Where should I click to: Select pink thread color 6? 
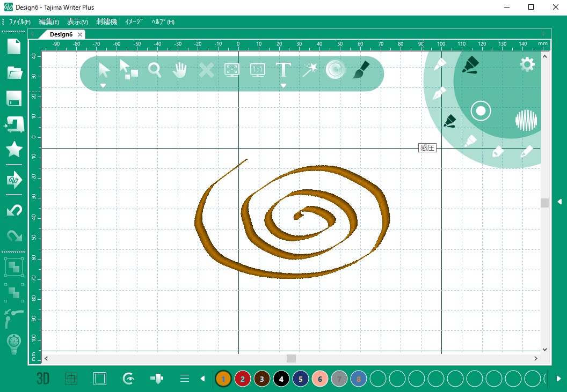click(320, 379)
